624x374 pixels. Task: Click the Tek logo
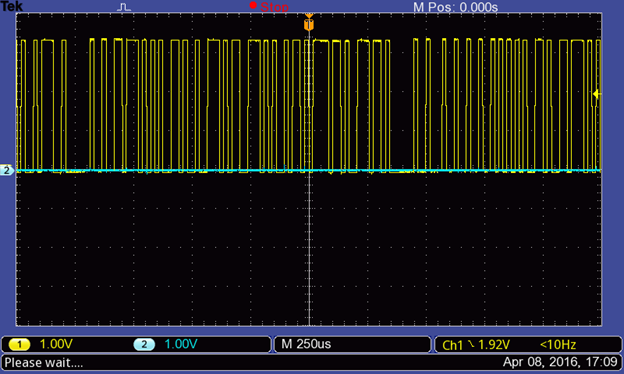pos(12,6)
